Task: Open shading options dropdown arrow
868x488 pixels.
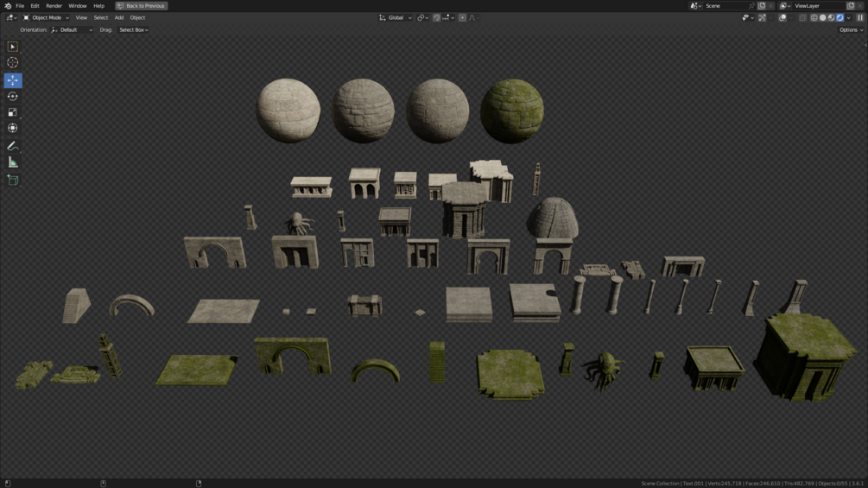Action: (x=849, y=17)
